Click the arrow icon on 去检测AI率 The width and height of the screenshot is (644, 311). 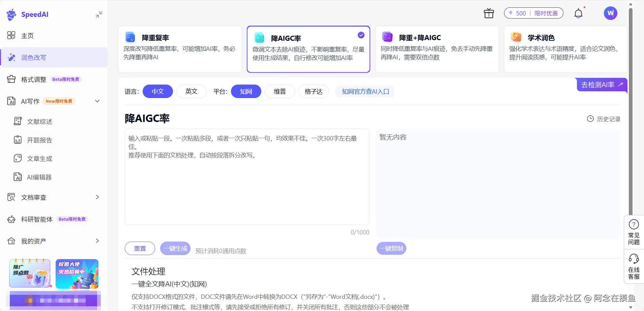(620, 85)
